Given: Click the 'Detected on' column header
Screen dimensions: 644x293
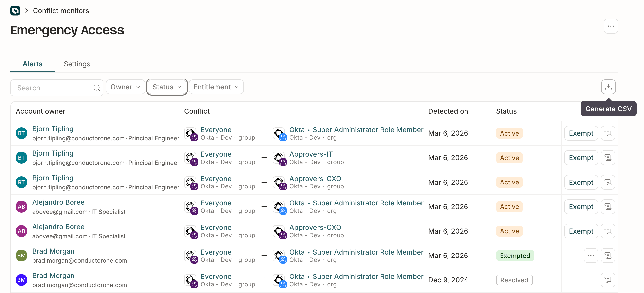Looking at the screenshot, I should 448,111.
